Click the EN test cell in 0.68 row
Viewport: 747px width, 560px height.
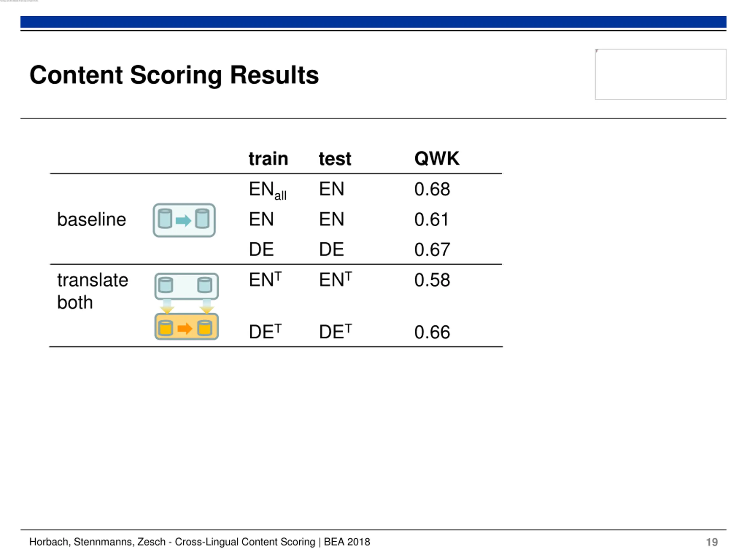click(x=331, y=189)
